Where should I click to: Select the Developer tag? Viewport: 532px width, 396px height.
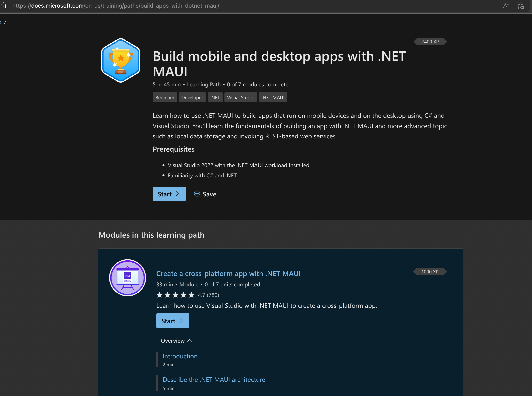click(192, 97)
